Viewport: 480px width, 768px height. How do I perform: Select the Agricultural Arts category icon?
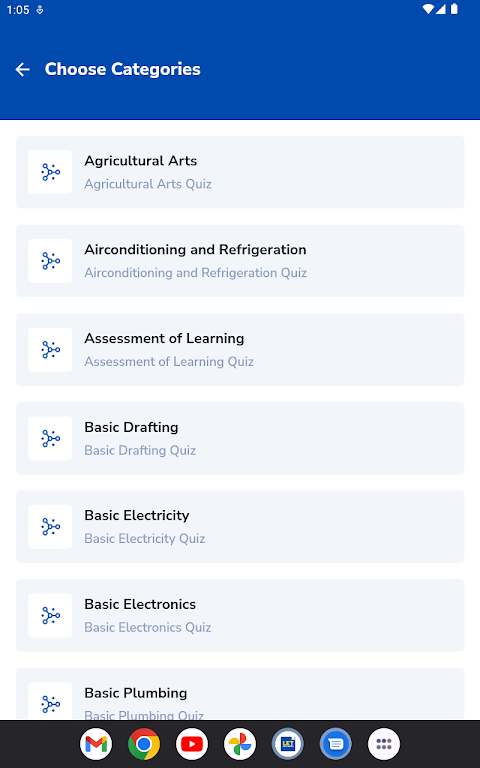pos(50,172)
